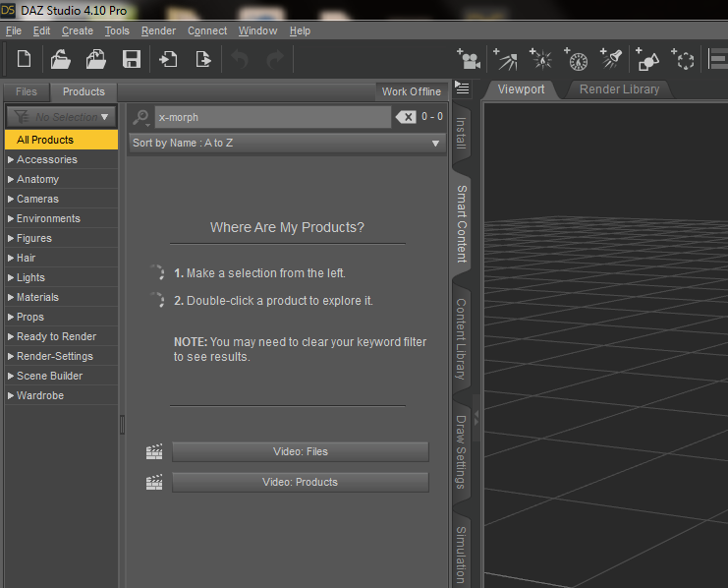
Task: Expand the Materials category
Action: click(11, 297)
